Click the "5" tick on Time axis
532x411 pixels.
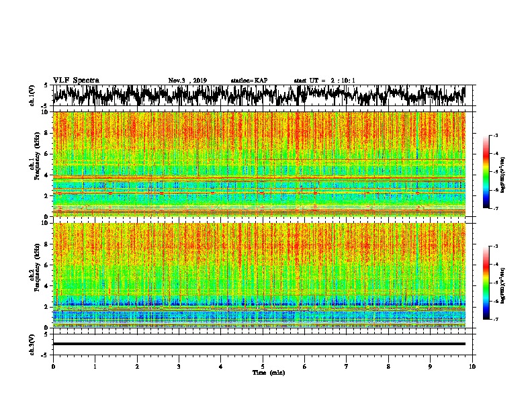(x=263, y=366)
